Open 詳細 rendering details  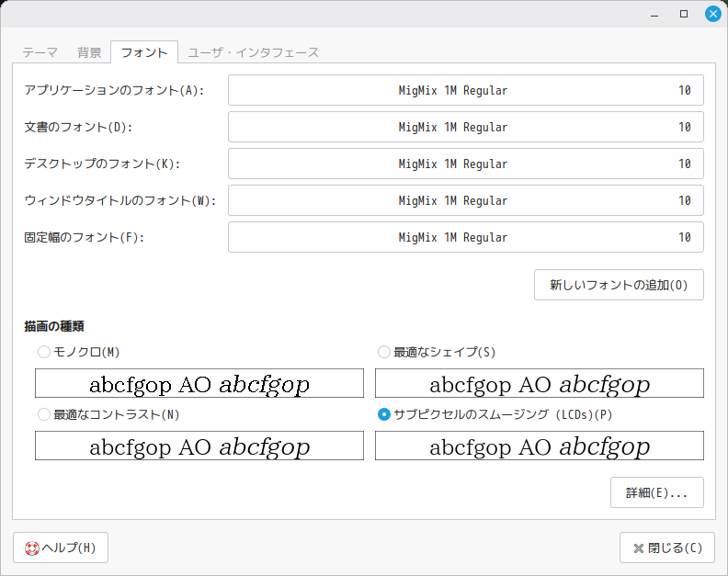[x=656, y=492]
